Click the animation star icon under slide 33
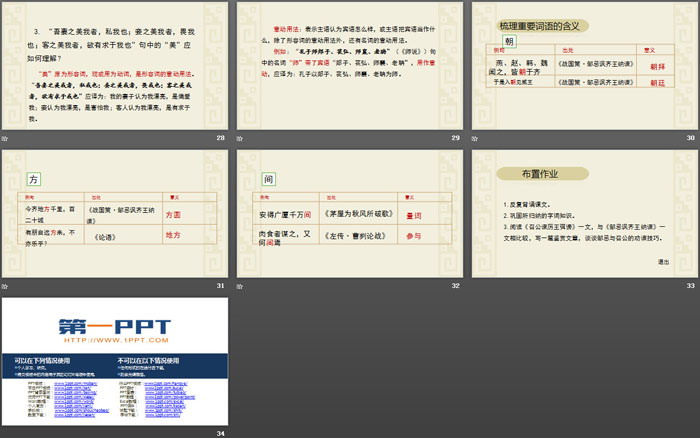This screenshot has height=438, width=700. 475,285
